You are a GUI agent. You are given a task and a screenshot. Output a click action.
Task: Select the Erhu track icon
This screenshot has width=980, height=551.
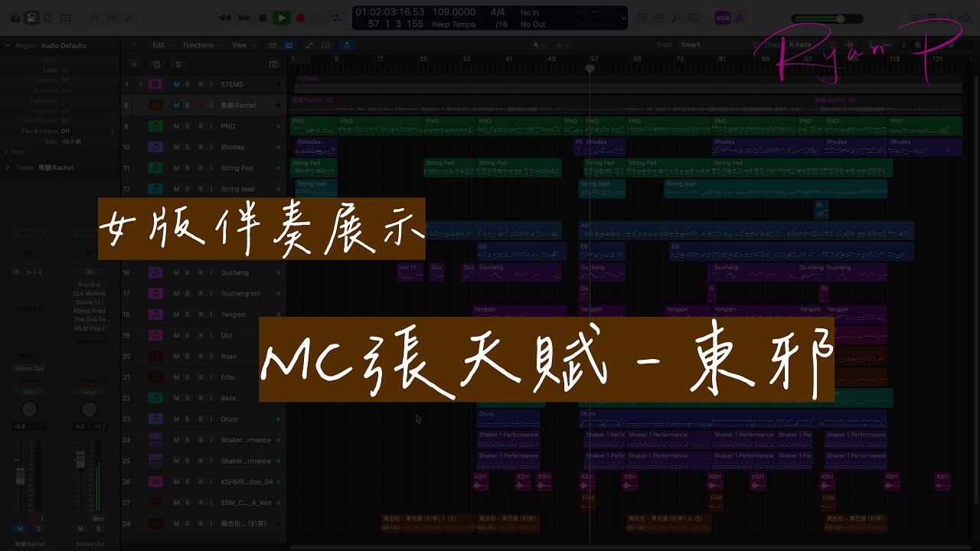[155, 377]
